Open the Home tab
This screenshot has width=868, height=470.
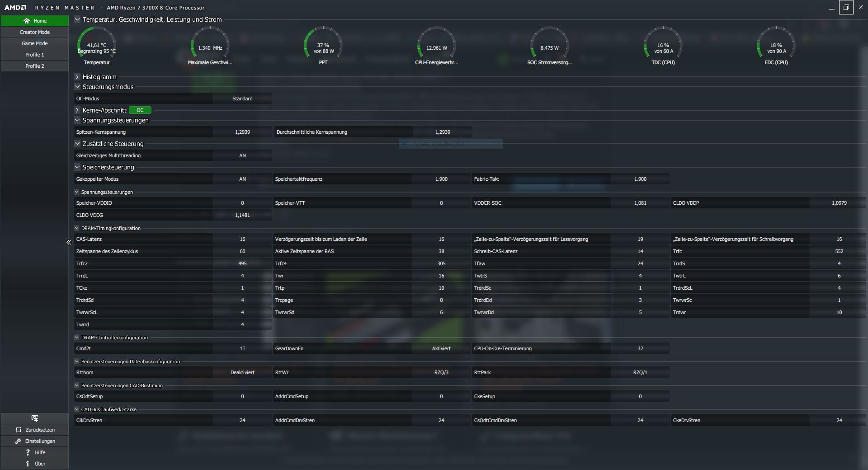click(35, 21)
